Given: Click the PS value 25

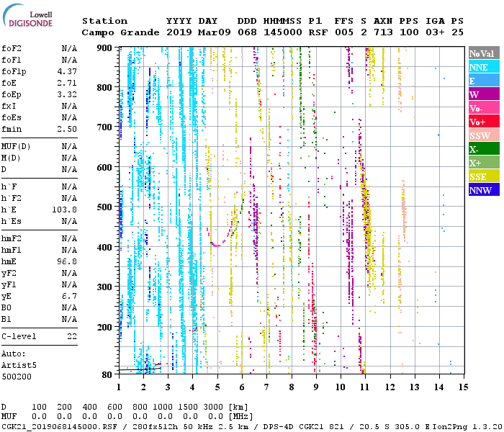Looking at the screenshot, I should tap(457, 32).
